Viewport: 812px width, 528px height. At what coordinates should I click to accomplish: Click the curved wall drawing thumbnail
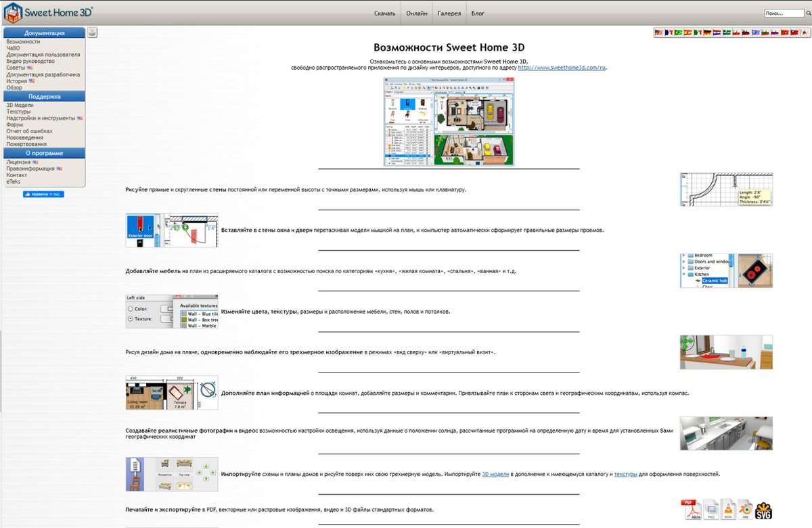[726, 189]
